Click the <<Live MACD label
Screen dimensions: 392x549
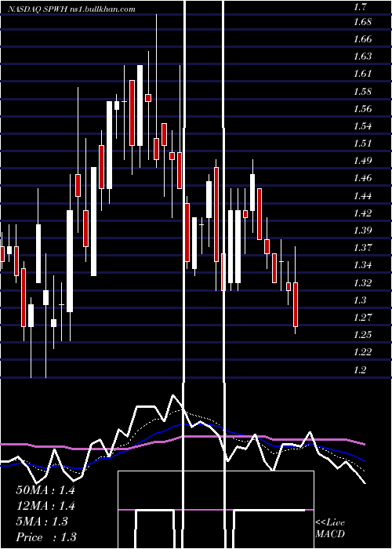(330, 529)
